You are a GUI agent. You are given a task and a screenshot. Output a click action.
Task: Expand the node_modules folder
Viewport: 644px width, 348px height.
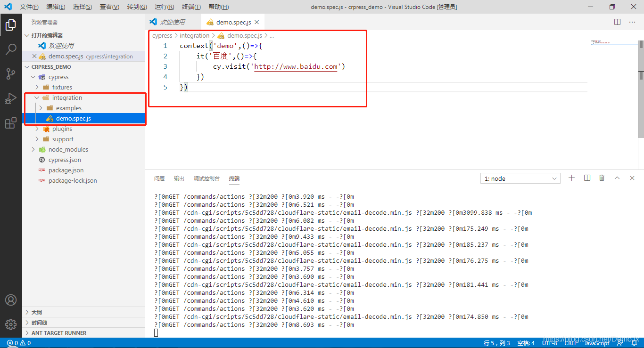click(x=33, y=149)
